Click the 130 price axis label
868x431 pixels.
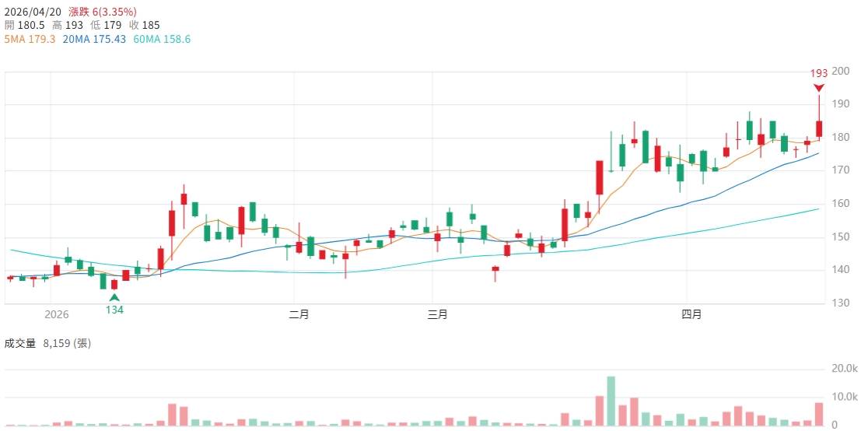click(840, 303)
